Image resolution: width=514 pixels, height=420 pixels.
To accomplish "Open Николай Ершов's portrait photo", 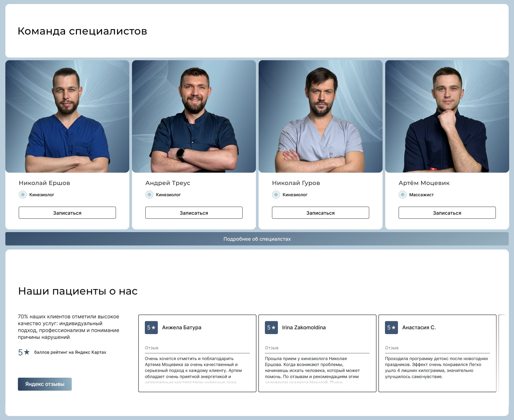I will [x=67, y=116].
